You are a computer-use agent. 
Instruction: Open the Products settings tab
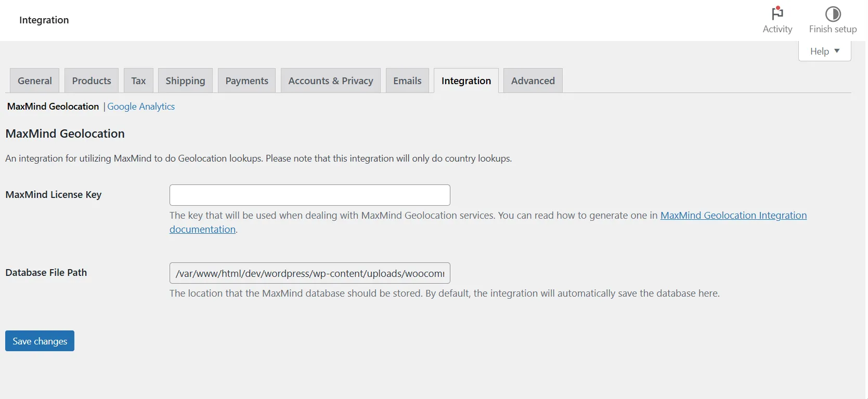pyautogui.click(x=92, y=81)
